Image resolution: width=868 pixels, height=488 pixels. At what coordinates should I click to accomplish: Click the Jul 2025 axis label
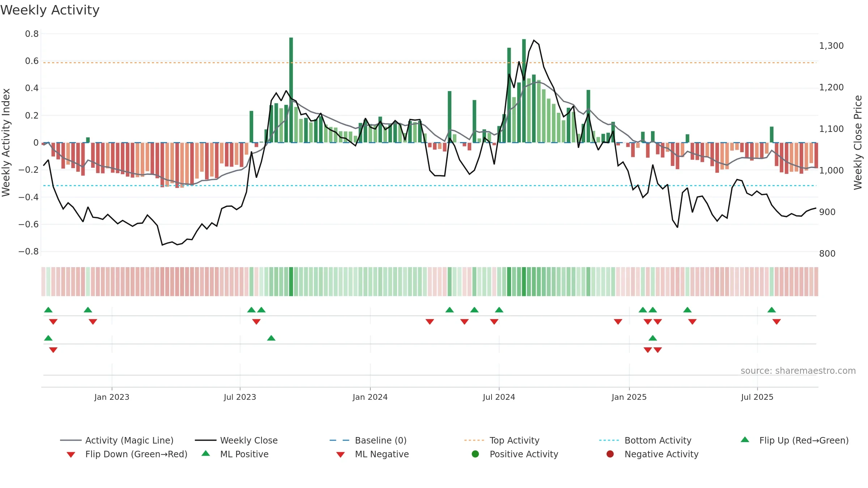[757, 397]
